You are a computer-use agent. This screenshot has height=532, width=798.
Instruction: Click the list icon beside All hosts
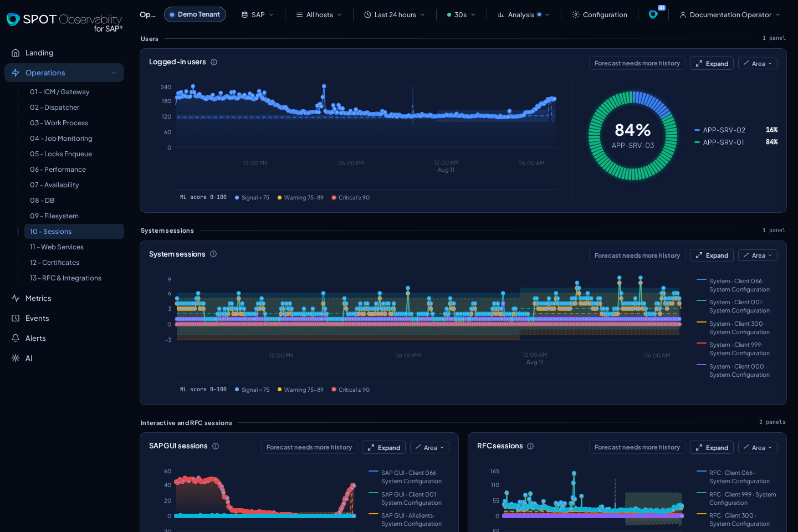coord(299,15)
